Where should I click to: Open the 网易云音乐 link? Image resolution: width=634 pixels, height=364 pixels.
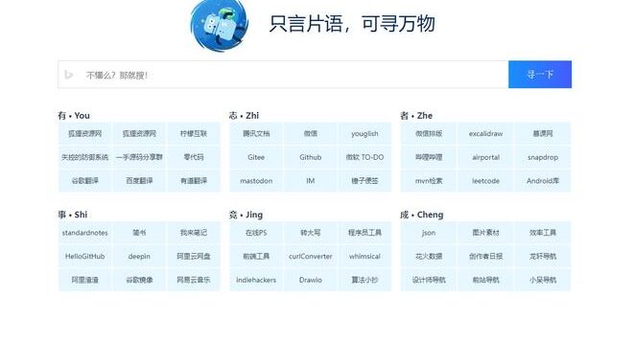[194, 280]
